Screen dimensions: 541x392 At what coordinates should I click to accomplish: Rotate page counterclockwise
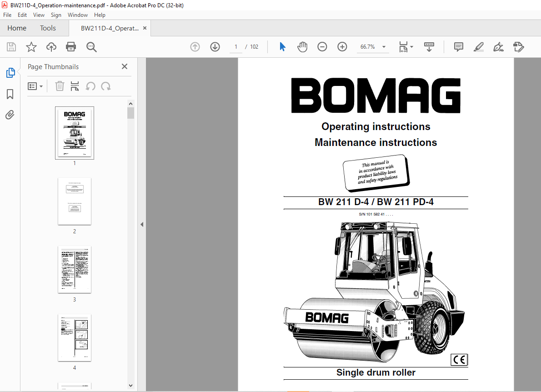click(x=90, y=86)
